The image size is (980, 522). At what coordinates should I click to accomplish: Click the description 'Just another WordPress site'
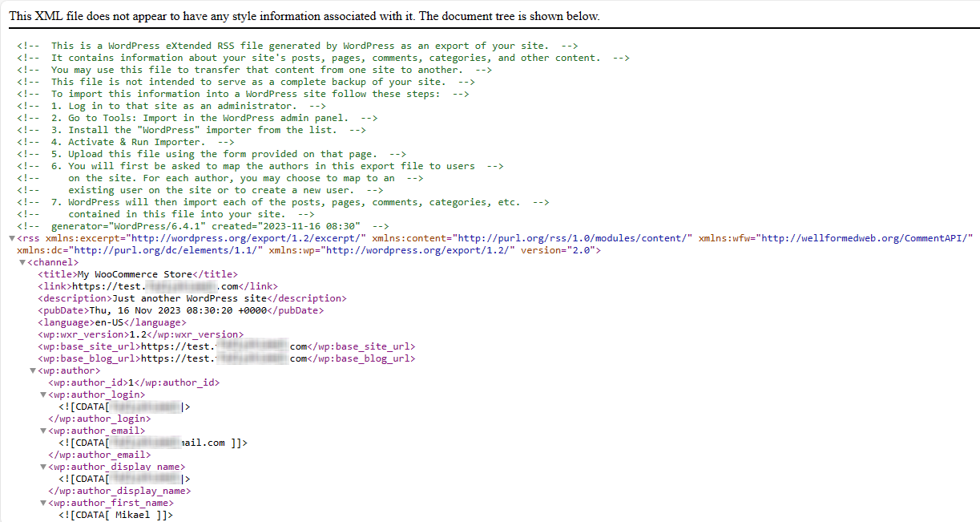point(192,298)
